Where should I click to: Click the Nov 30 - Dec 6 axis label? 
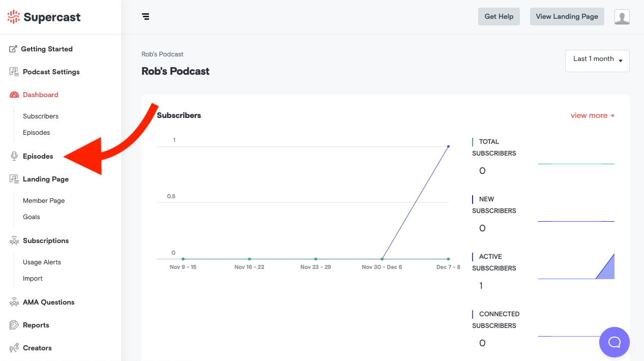[x=382, y=267]
